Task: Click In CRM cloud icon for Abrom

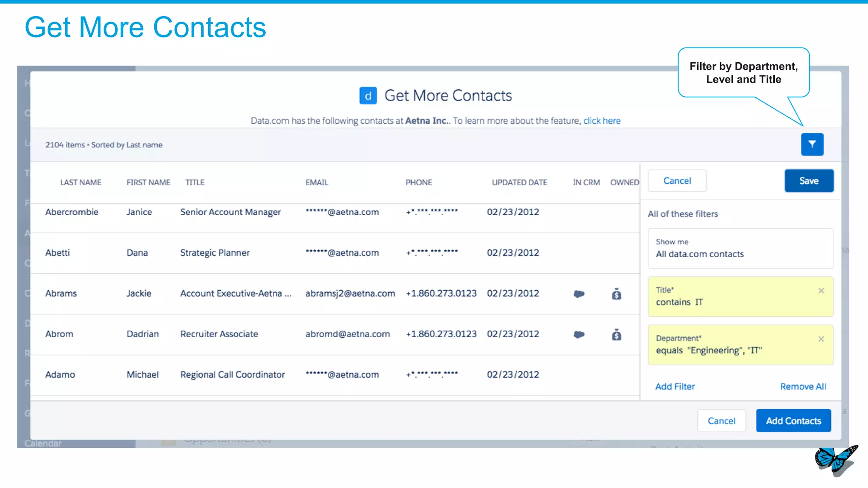Action: point(579,334)
